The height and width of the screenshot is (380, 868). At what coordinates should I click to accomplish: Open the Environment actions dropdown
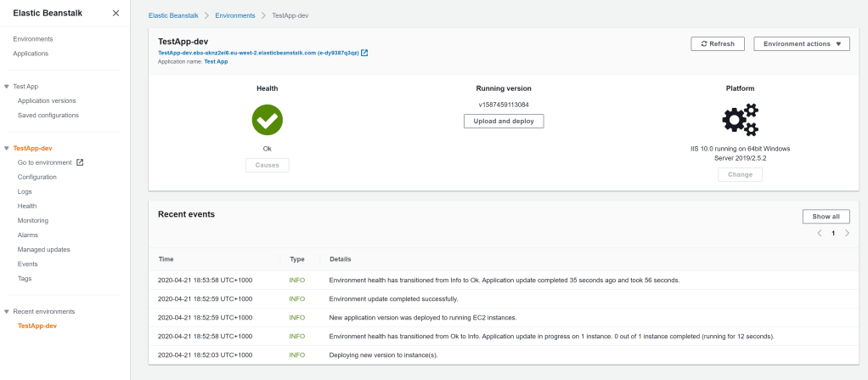(x=801, y=44)
